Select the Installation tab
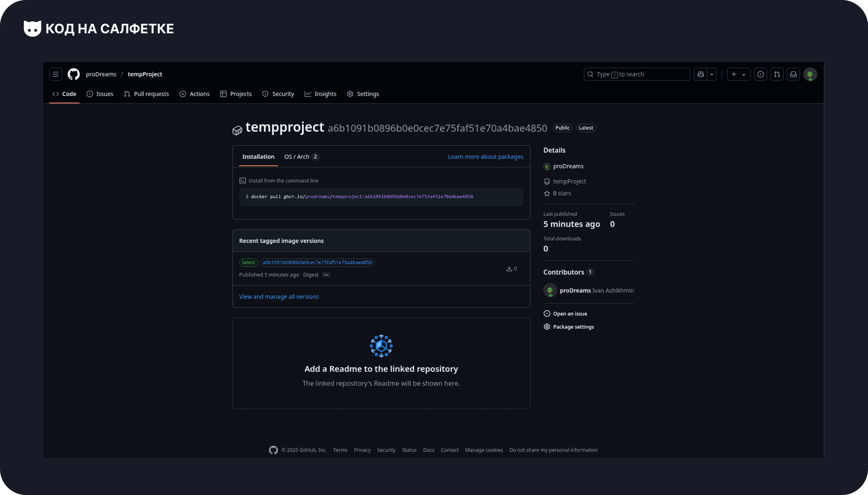868x495 pixels. 258,157
